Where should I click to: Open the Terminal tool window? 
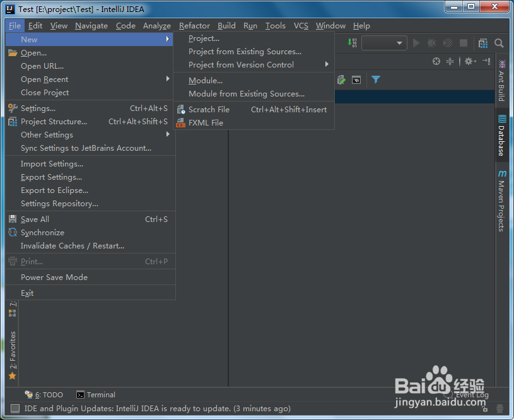pos(96,395)
